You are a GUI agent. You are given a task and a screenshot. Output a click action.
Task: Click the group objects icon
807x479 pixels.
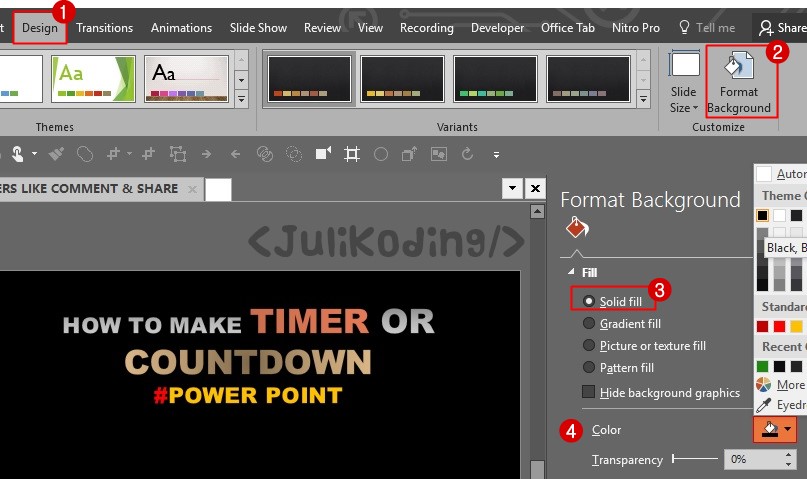pos(178,154)
